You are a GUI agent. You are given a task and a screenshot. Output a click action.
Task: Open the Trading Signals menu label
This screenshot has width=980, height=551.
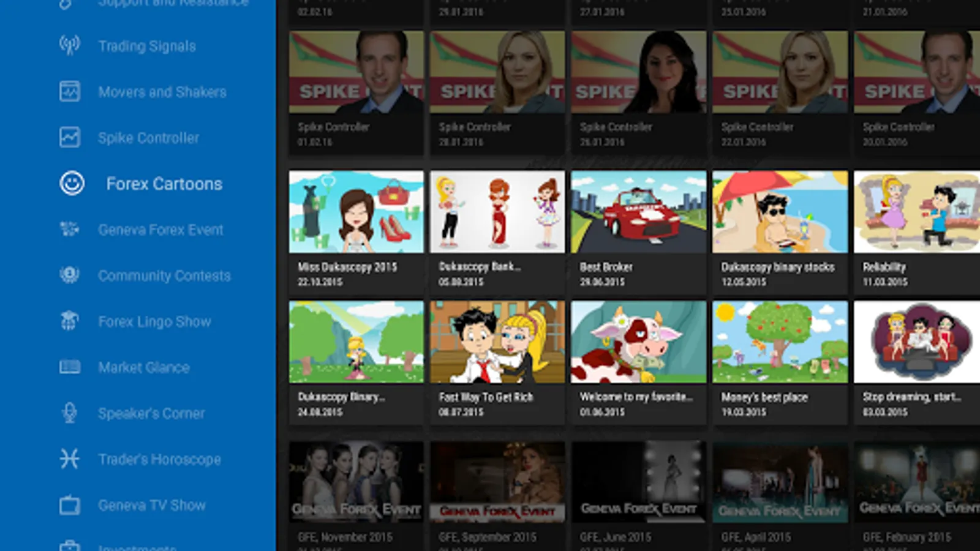coord(147,46)
